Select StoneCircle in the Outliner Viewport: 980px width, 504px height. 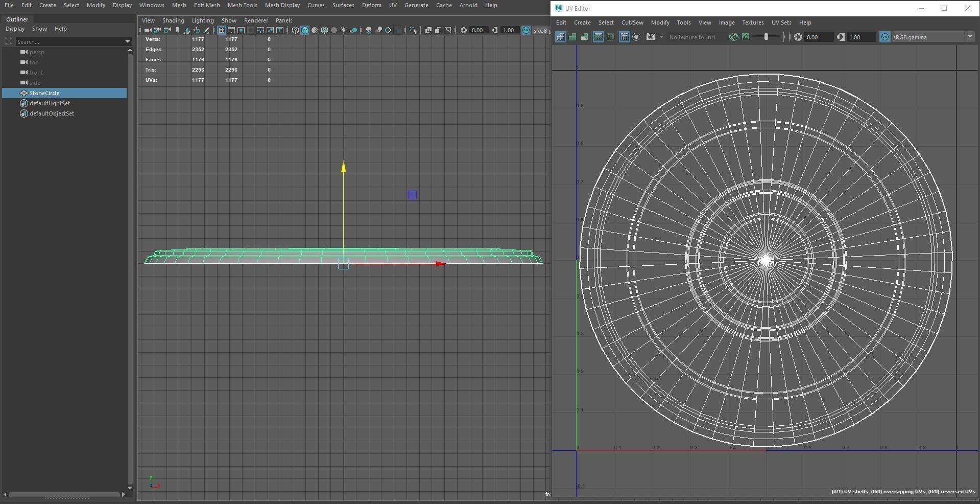(x=64, y=93)
